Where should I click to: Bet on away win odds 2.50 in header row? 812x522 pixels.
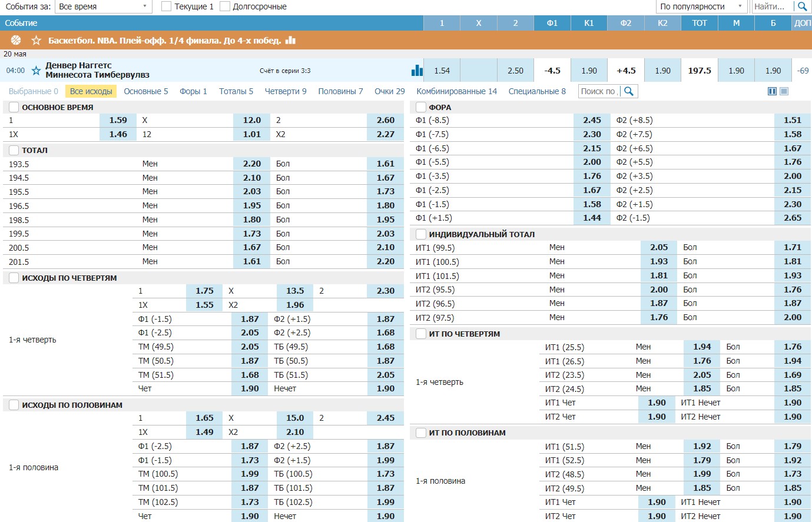pyautogui.click(x=515, y=71)
